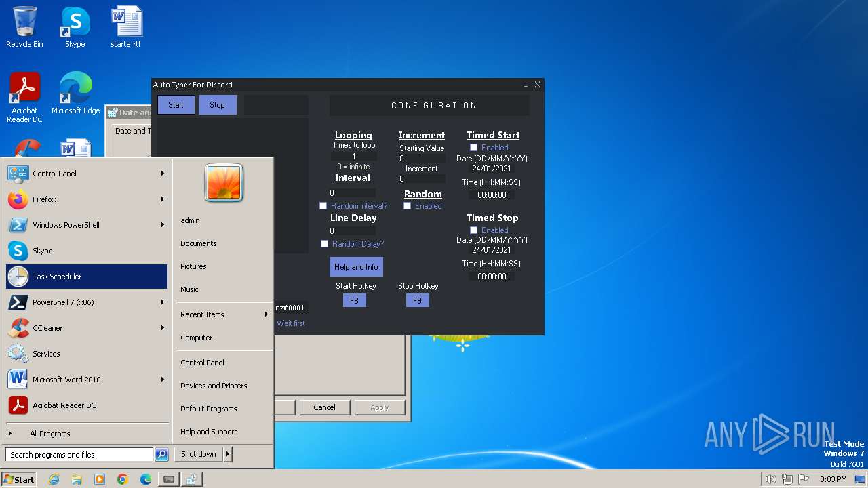Click the Times to loop input field
868x488 pixels.
(353, 157)
